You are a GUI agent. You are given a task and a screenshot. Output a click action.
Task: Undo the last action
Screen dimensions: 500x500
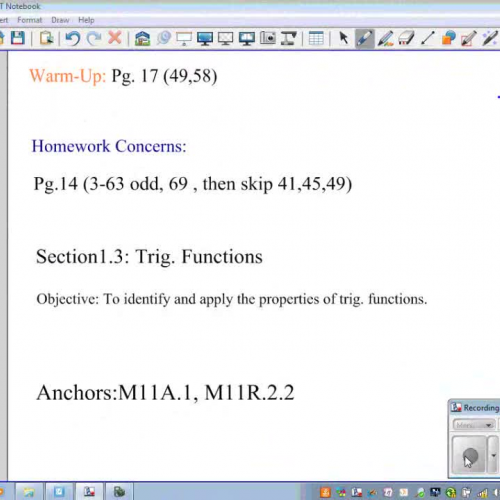(72, 38)
